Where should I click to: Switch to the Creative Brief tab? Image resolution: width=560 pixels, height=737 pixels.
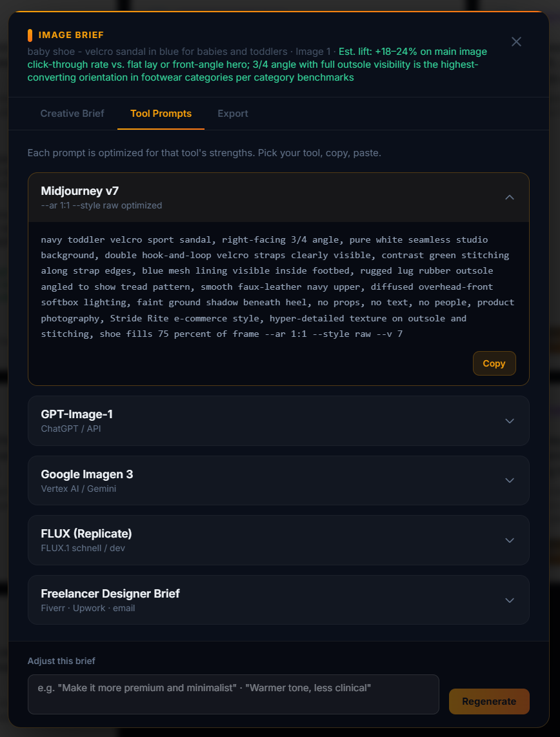coord(72,114)
